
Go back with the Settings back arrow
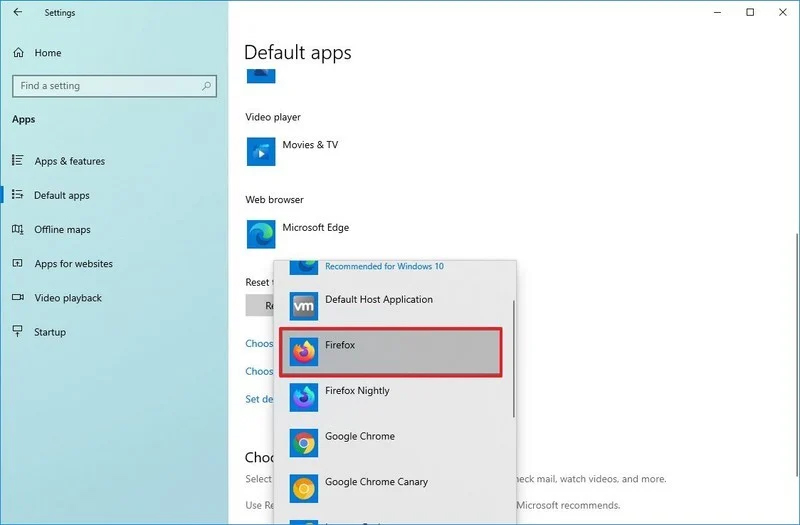click(x=18, y=12)
